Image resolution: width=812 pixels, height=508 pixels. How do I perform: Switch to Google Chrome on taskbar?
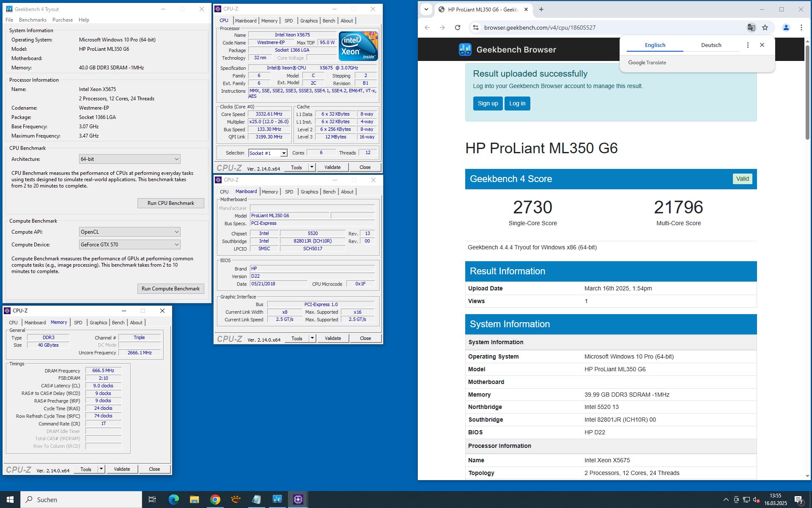[x=215, y=500]
